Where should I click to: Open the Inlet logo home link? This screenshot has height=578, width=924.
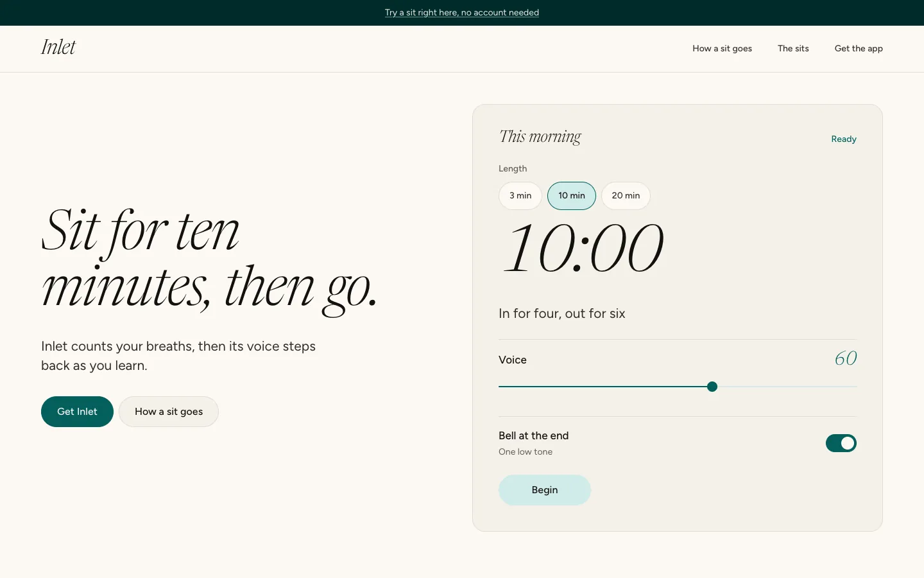(58, 48)
